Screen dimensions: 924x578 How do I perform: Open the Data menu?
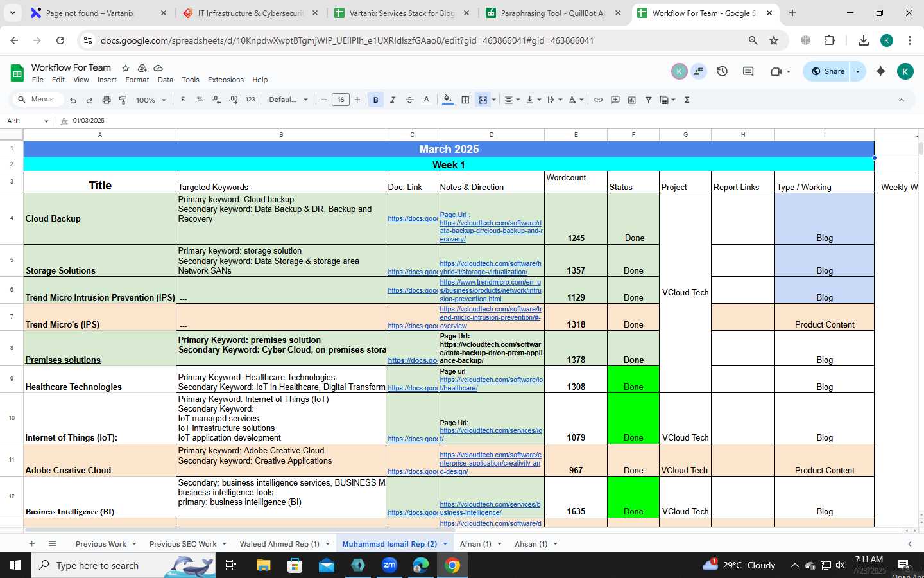[166, 80]
